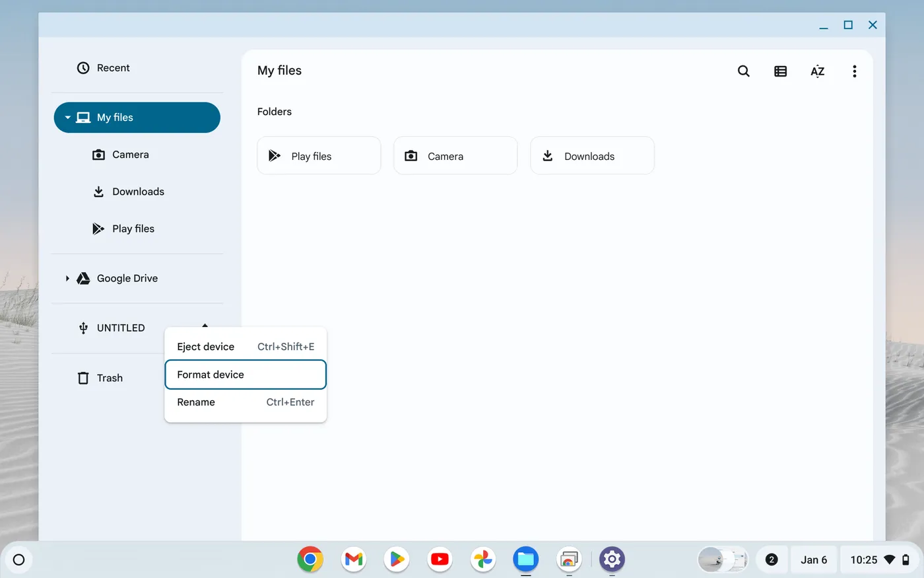Maximize the Files window

click(848, 25)
